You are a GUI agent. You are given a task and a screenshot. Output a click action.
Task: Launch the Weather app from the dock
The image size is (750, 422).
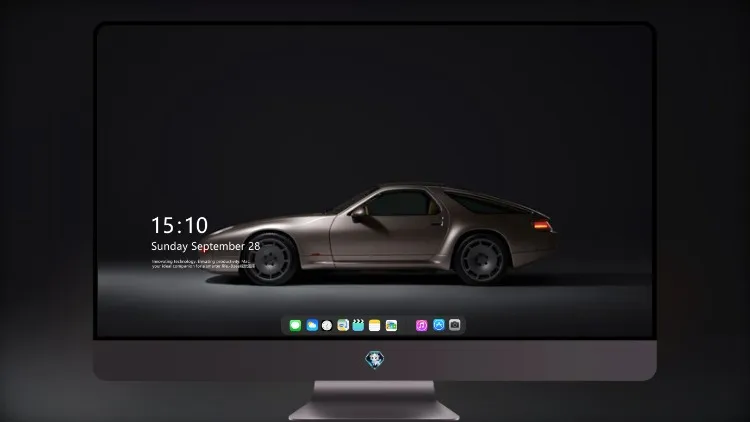(312, 325)
